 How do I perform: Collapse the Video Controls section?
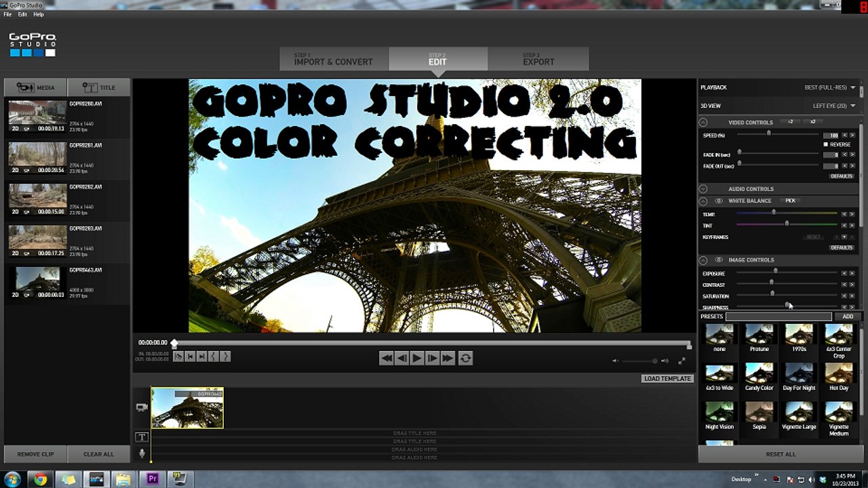point(703,123)
